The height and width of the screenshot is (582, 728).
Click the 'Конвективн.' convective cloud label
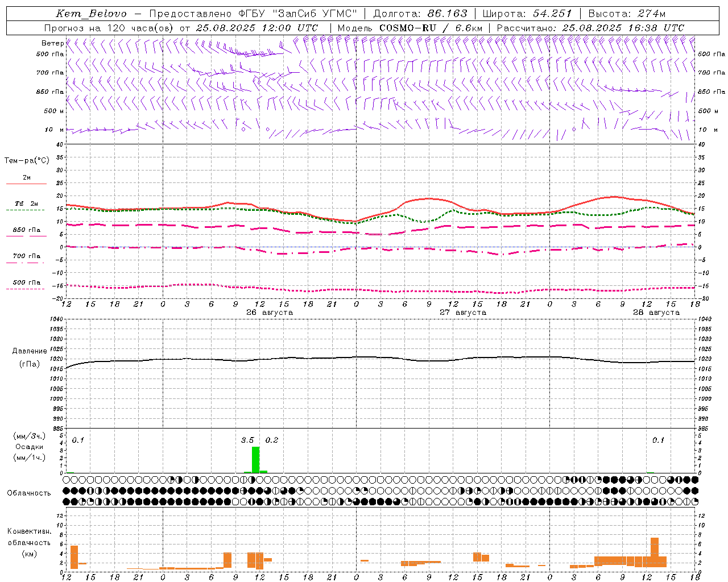pyautogui.click(x=30, y=531)
